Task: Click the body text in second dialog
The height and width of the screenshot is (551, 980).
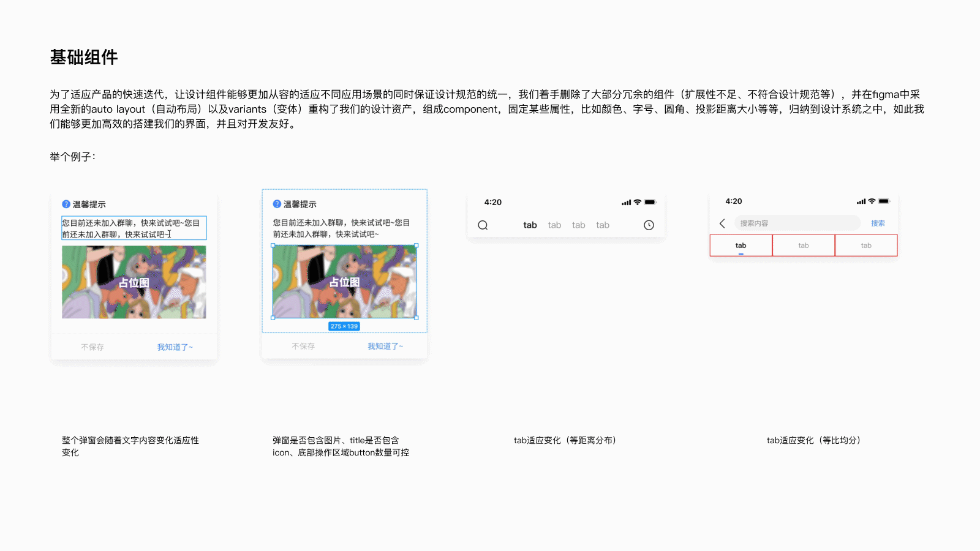Action: click(x=341, y=228)
